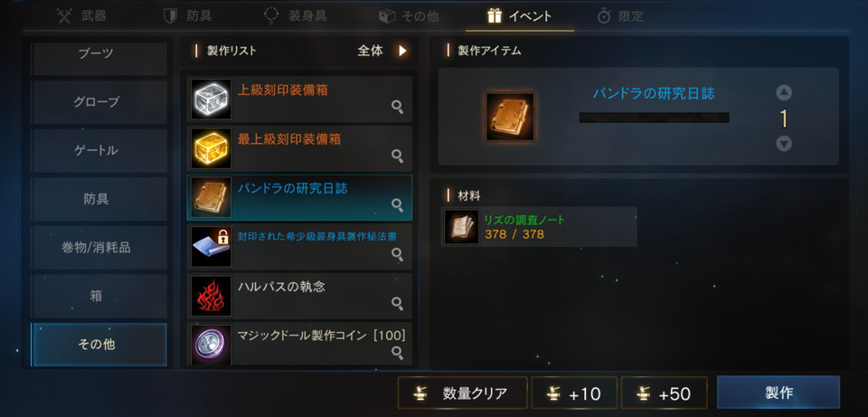This screenshot has height=417, width=868.
Task: Click magnifier on マジックドール製作コイン row
Action: pyautogui.click(x=397, y=352)
